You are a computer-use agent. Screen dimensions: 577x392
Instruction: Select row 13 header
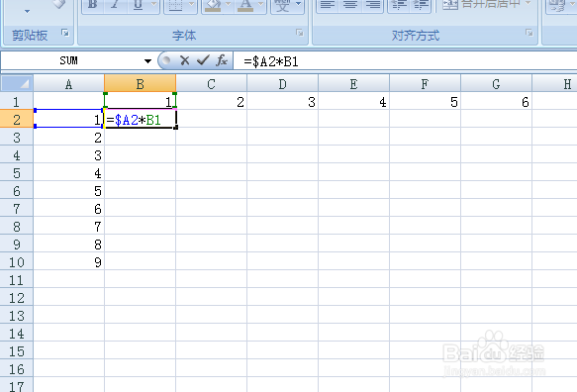pos(17,316)
